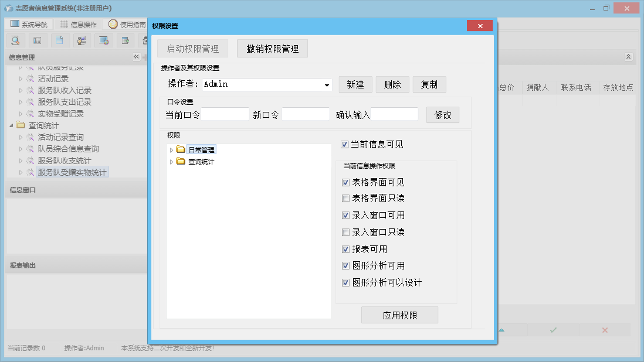Expand 日常管理 node in permissions tree
The width and height of the screenshot is (644, 362).
pos(171,150)
